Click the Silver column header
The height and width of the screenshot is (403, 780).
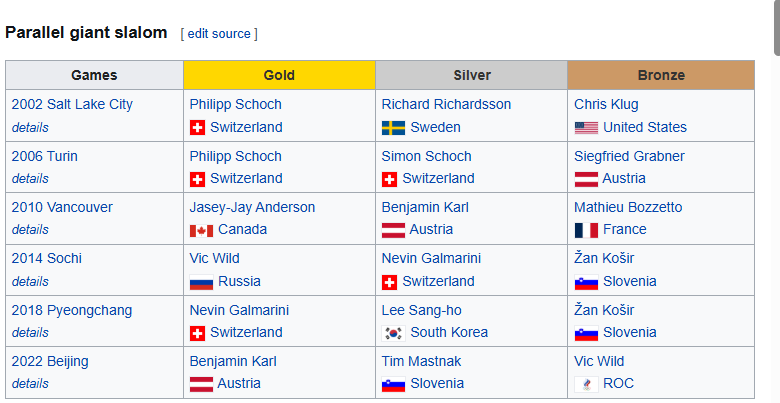click(471, 75)
